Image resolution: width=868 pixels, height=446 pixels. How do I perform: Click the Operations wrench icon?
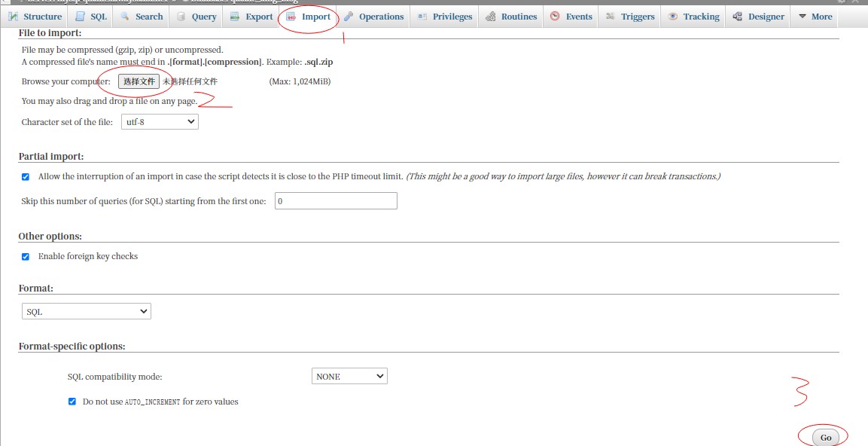point(349,17)
